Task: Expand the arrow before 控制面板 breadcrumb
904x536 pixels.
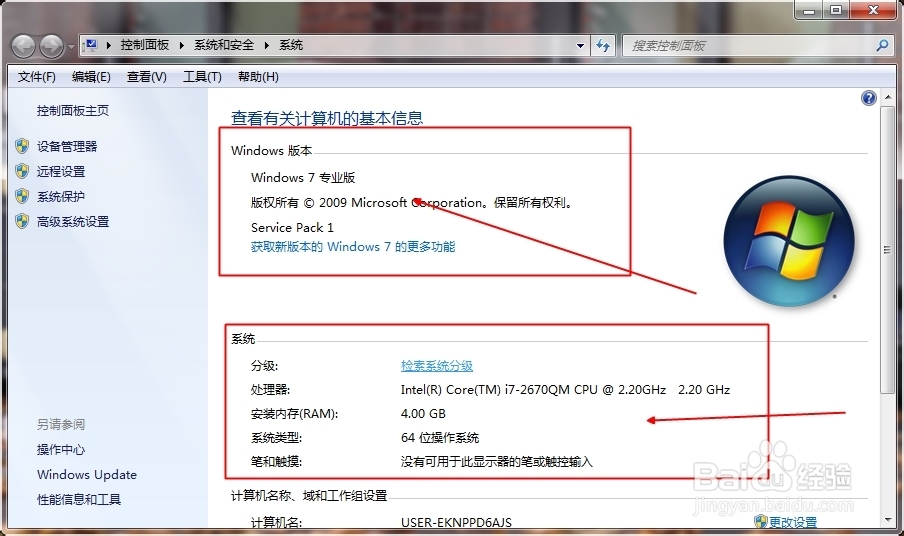Action: coord(108,45)
